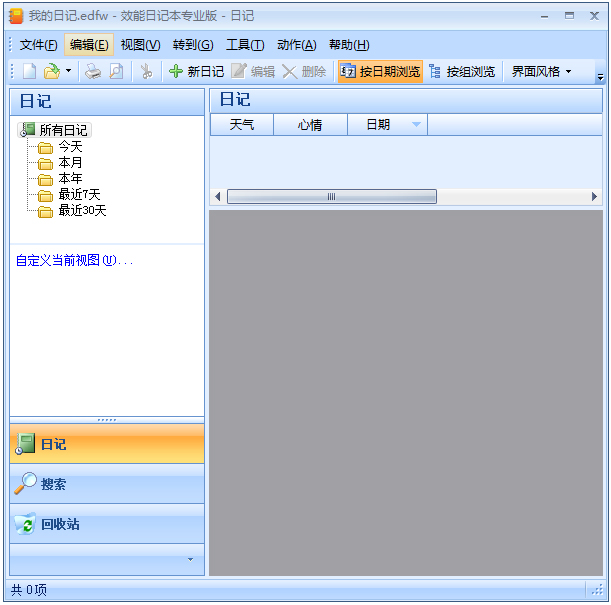Click the sort arrow in 日期 column
611x605 pixels.
click(x=416, y=125)
